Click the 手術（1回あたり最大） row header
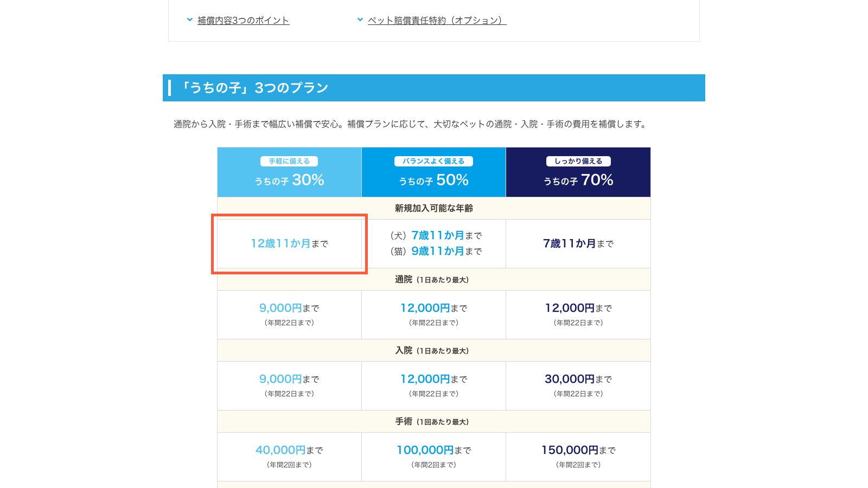This screenshot has height=488, width=868. (x=434, y=421)
